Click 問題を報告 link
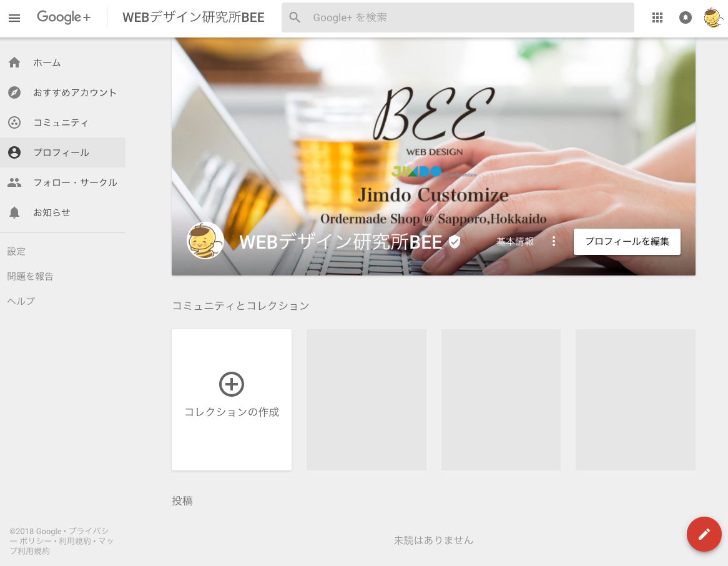 [x=30, y=277]
